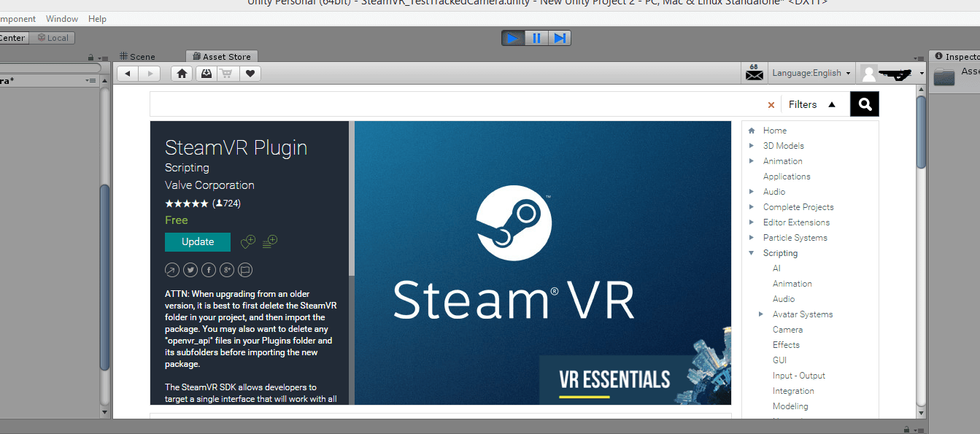Toggle the Local handle rotation button

53,38
